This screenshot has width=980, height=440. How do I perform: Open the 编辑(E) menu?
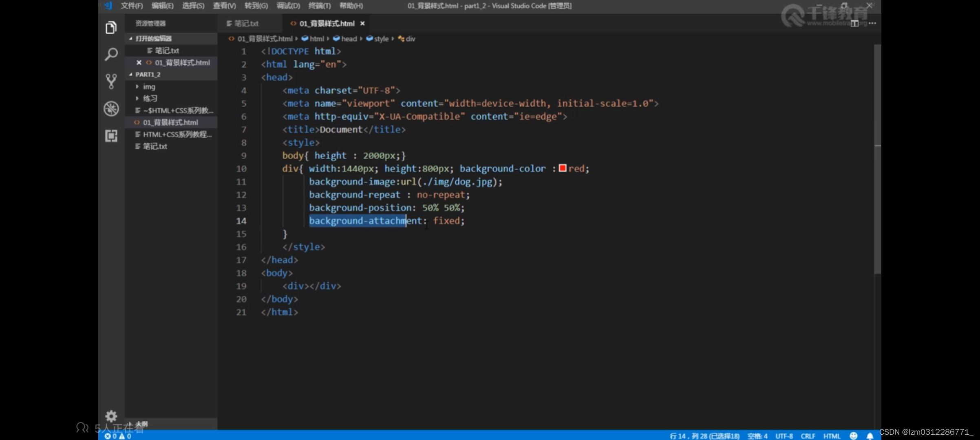pos(162,6)
